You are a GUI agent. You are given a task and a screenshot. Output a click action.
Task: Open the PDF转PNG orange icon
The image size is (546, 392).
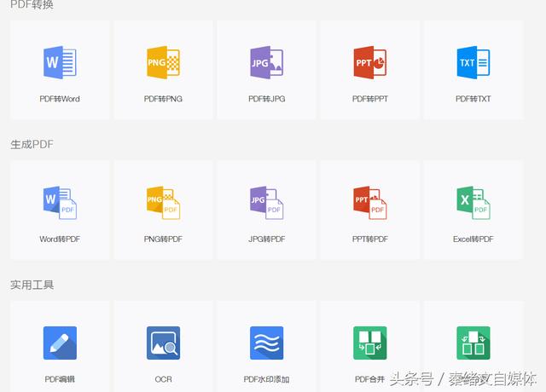[x=163, y=62]
